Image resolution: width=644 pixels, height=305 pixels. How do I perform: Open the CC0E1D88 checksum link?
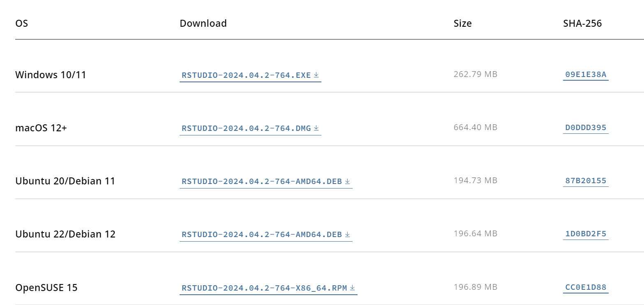tap(586, 287)
